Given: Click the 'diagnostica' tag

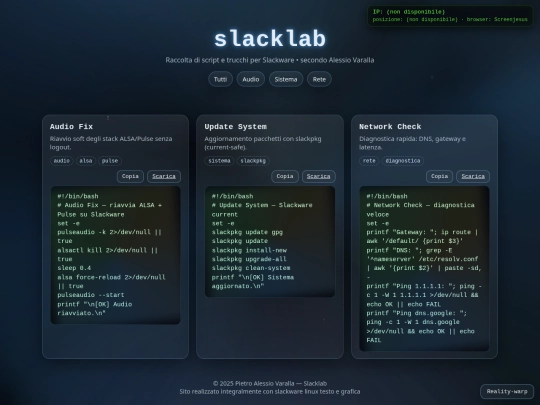Looking at the screenshot, I should click(403, 161).
